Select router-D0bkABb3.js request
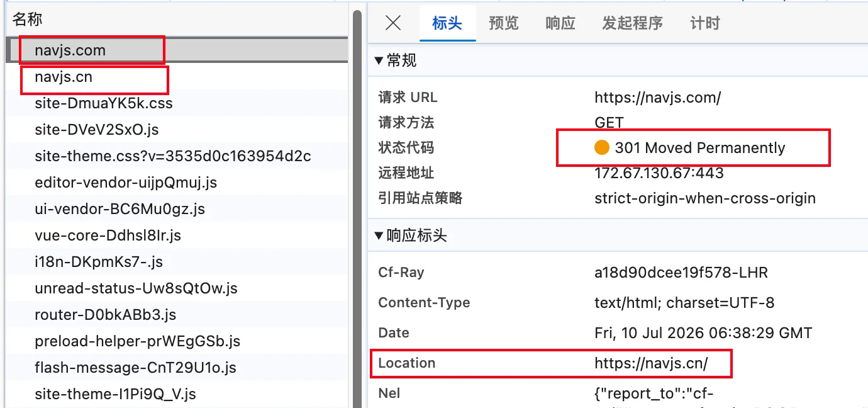 (x=177, y=315)
